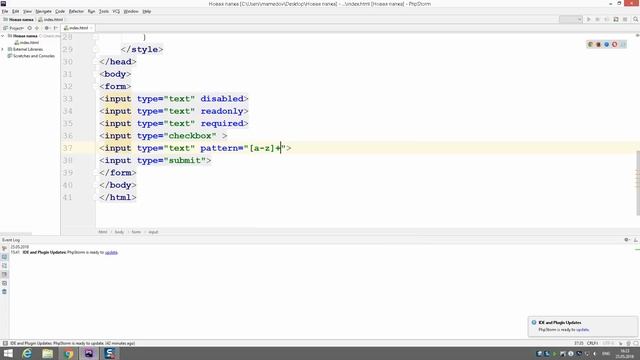Close the index.html editor tab

[91, 28]
